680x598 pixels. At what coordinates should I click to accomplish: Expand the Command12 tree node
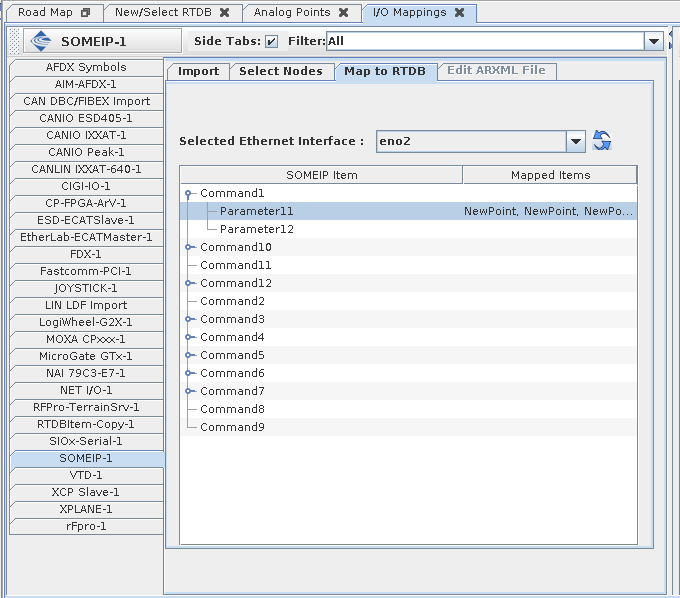(x=188, y=283)
